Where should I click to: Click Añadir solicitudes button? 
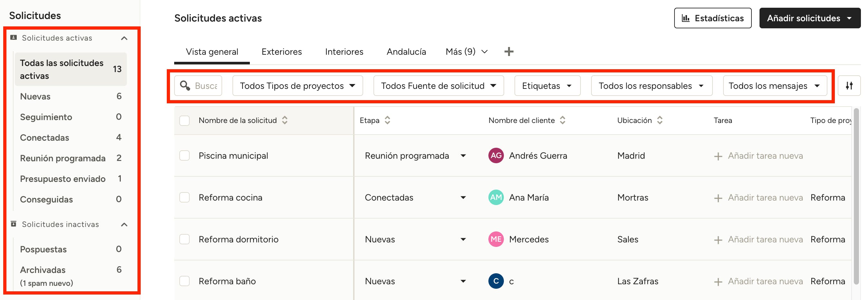point(809,18)
